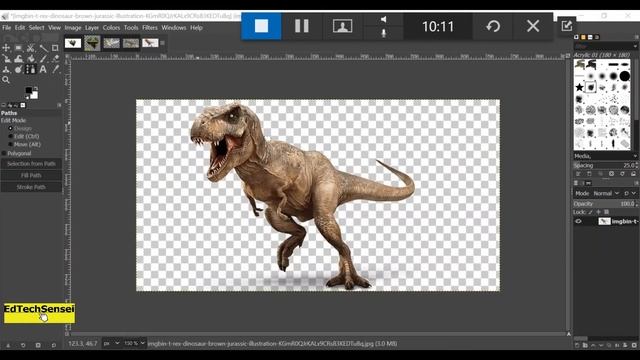This screenshot has width=640, height=360.
Task: Choose the Scissors Select tool
Action: tap(31, 48)
